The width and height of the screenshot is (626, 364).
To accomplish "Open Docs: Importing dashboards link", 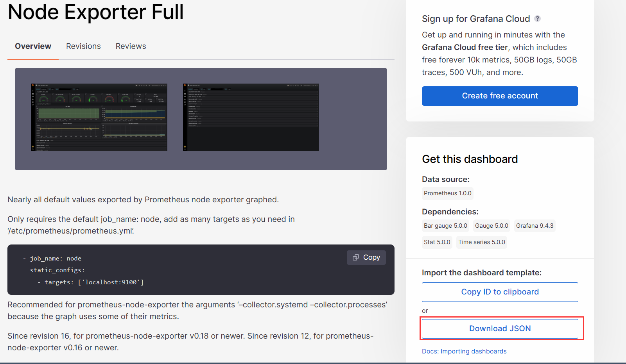I will (x=464, y=352).
